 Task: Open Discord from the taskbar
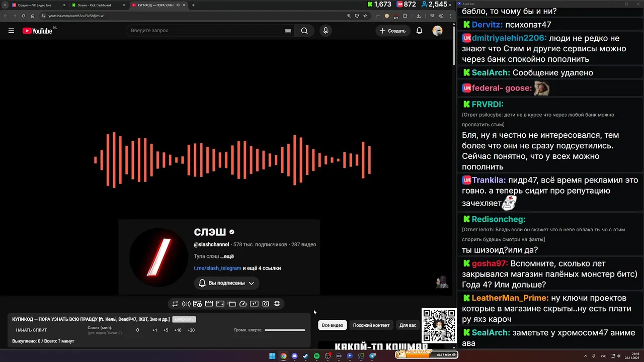[294, 356]
